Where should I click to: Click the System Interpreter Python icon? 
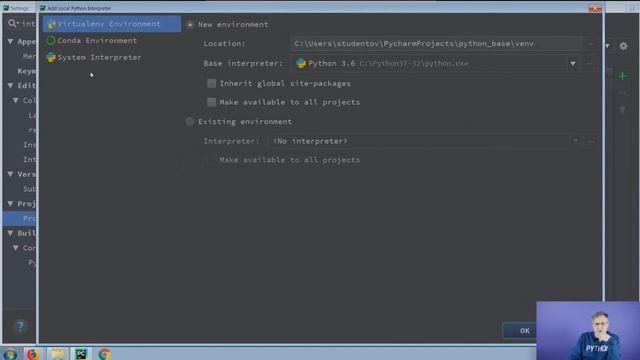tap(51, 58)
